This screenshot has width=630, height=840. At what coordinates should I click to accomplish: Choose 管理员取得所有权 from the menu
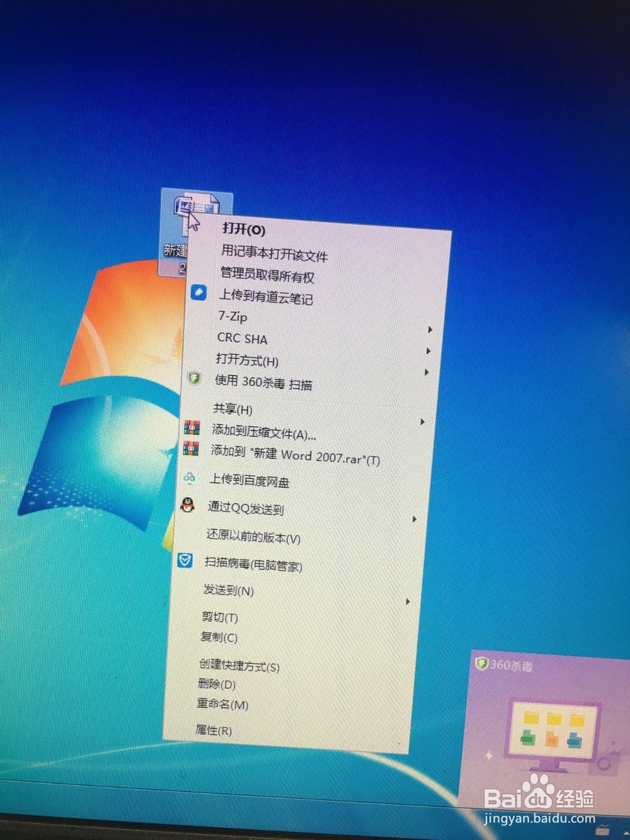click(x=266, y=277)
